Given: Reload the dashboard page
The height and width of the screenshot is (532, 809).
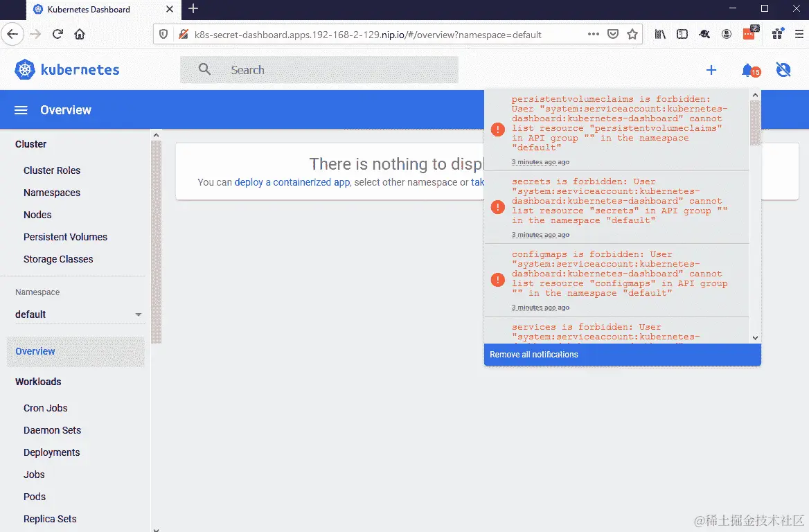Looking at the screenshot, I should click(57, 33).
